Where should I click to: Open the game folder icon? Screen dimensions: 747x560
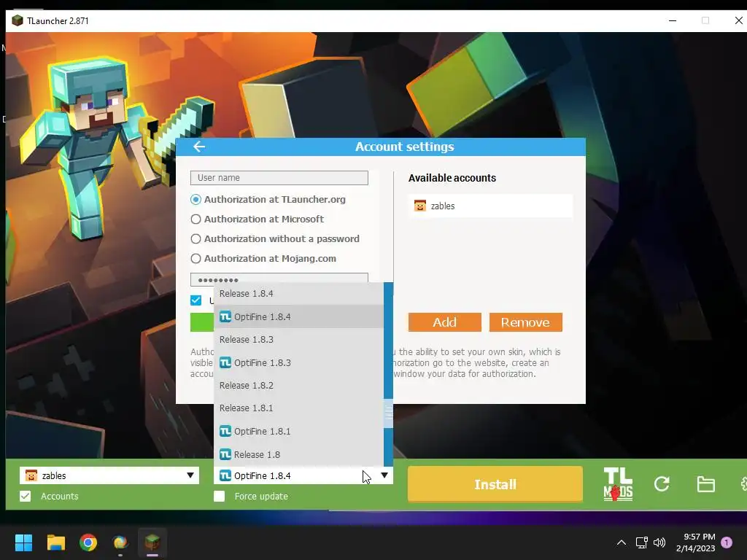coord(705,484)
